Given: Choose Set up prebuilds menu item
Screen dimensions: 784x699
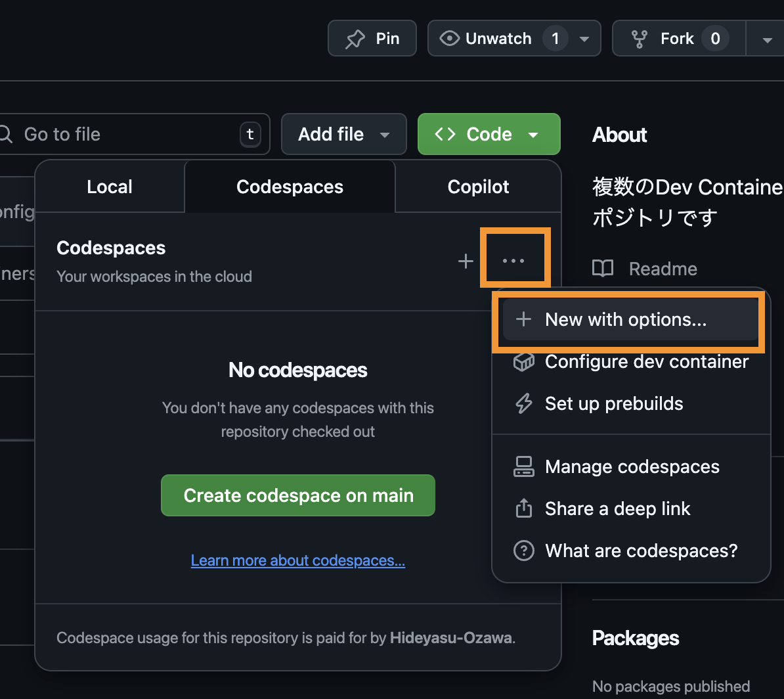Looking at the screenshot, I should point(631,403).
